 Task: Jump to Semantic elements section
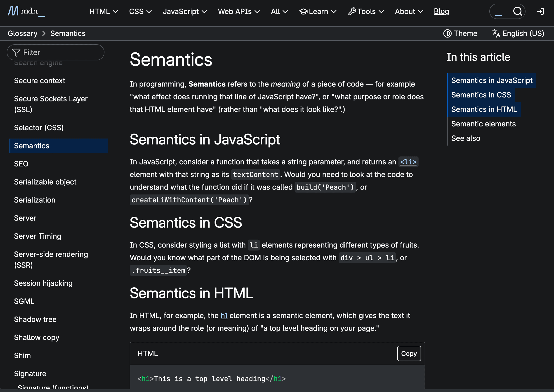click(x=483, y=124)
